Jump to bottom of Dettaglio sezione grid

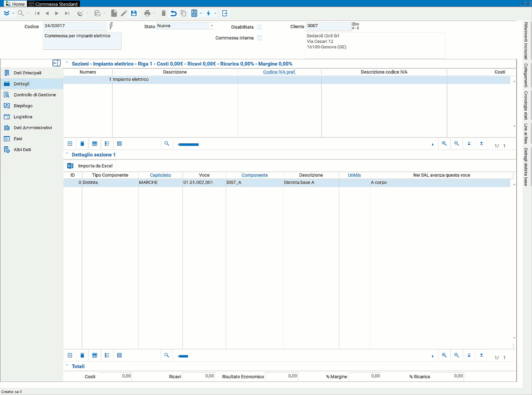coord(481,355)
